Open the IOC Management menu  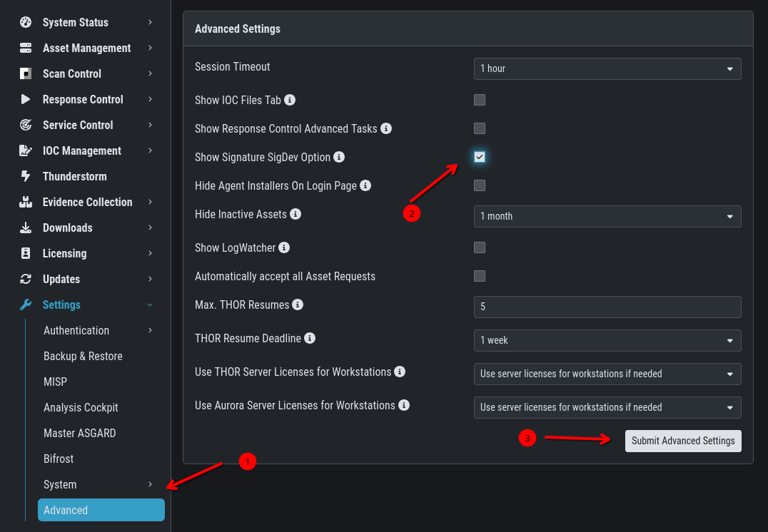coord(82,150)
